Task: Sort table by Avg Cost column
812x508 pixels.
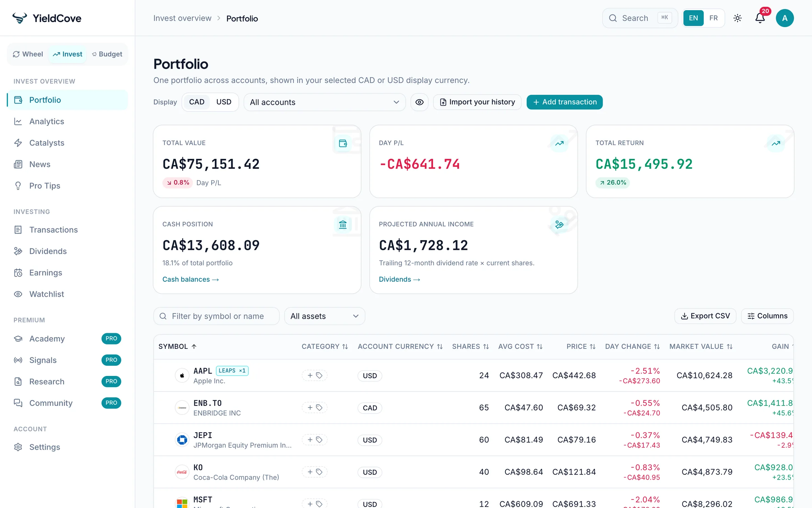Action: pos(520,346)
